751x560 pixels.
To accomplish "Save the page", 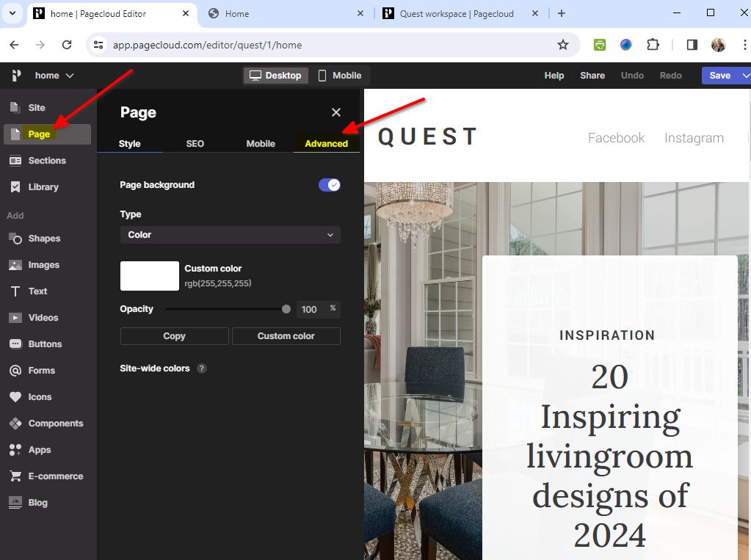I will coord(720,76).
